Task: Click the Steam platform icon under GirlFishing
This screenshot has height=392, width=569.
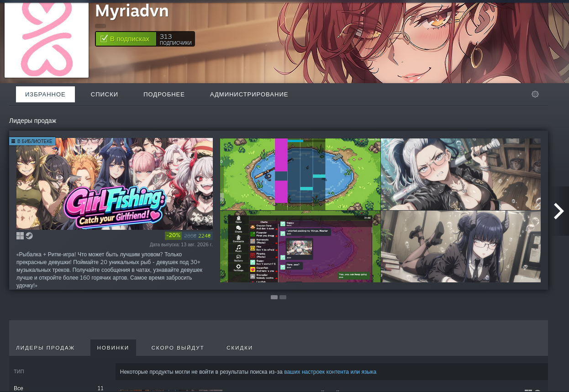Action: (29, 236)
